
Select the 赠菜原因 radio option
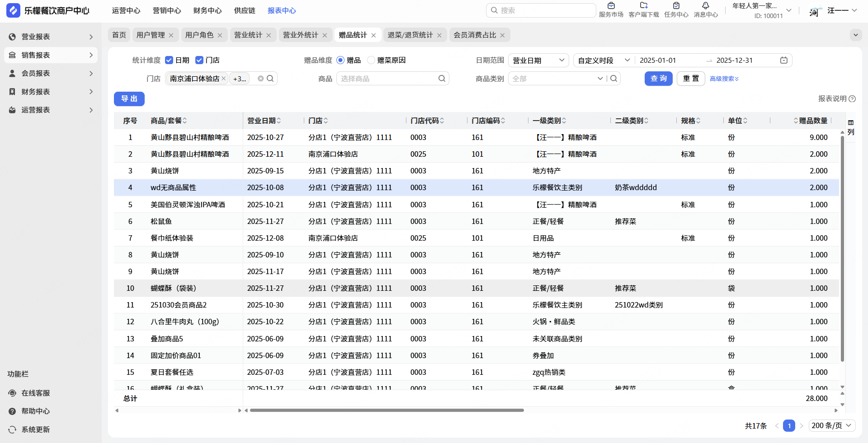371,60
